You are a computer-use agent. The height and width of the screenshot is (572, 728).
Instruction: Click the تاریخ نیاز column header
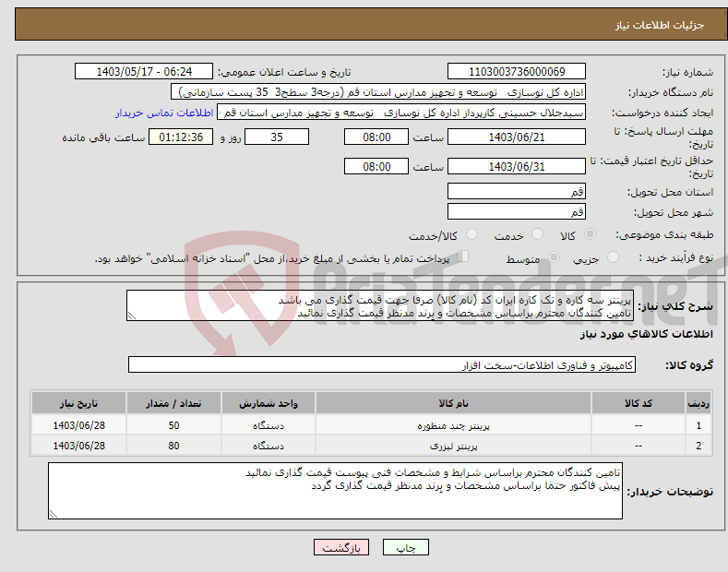point(79,403)
